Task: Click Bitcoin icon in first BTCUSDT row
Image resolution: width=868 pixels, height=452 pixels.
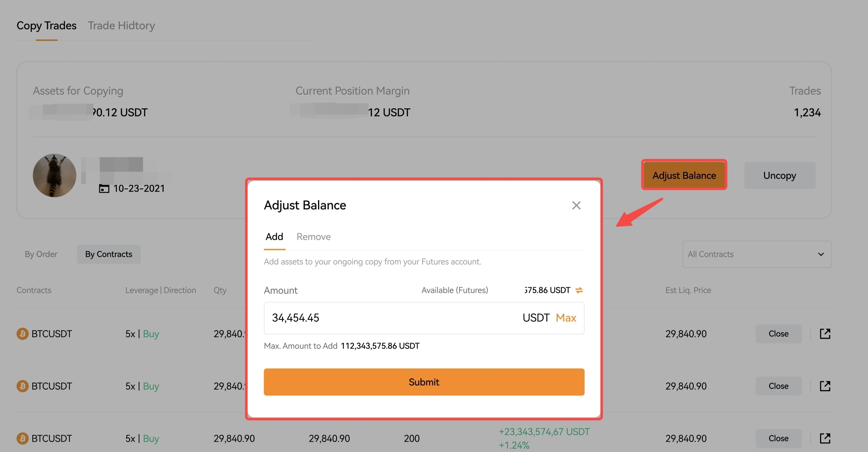Action: point(23,334)
